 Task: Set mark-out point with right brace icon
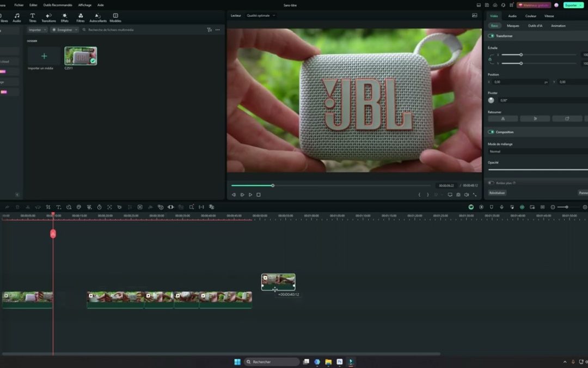[427, 195]
